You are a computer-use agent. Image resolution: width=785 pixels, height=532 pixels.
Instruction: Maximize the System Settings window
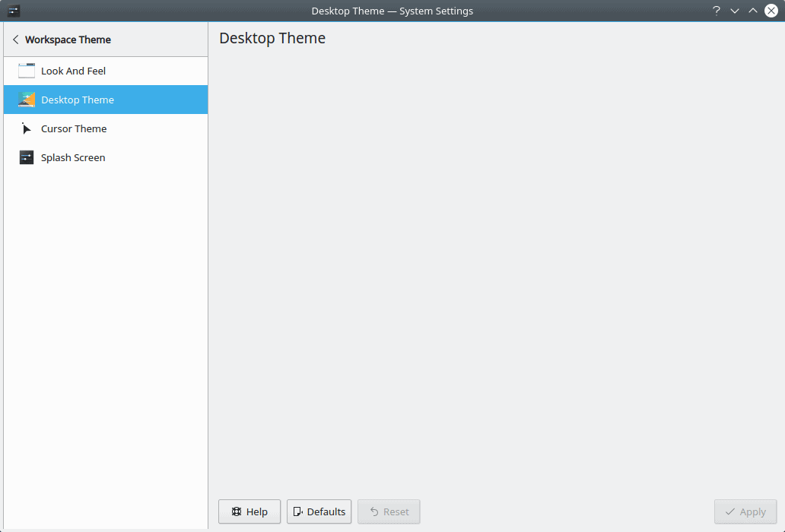pos(753,11)
